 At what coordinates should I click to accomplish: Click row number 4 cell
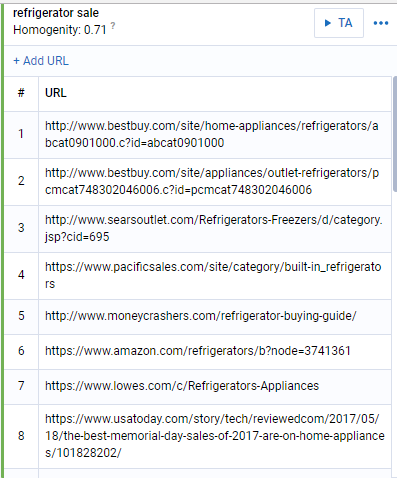[21, 275]
